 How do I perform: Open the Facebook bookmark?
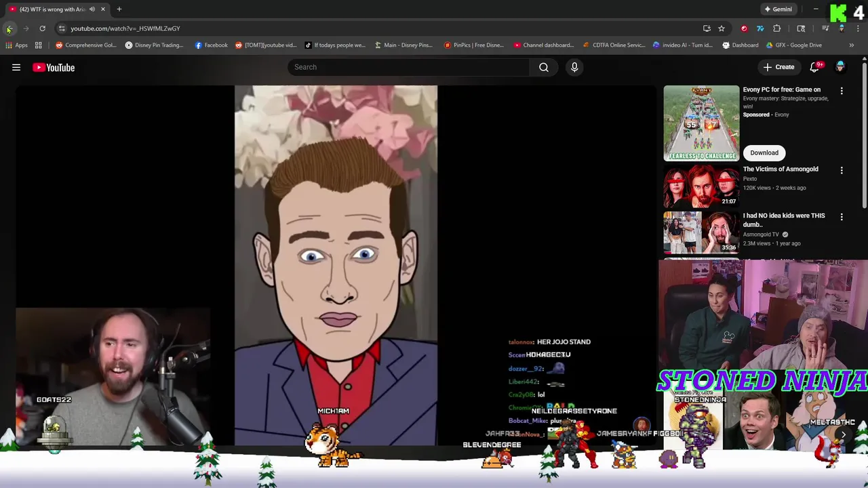coord(211,45)
